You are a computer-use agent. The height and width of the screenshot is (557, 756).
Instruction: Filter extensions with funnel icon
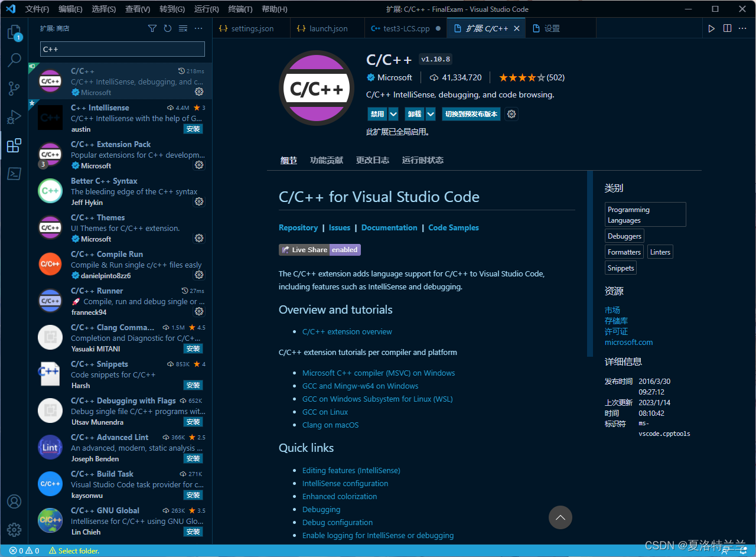pos(152,28)
